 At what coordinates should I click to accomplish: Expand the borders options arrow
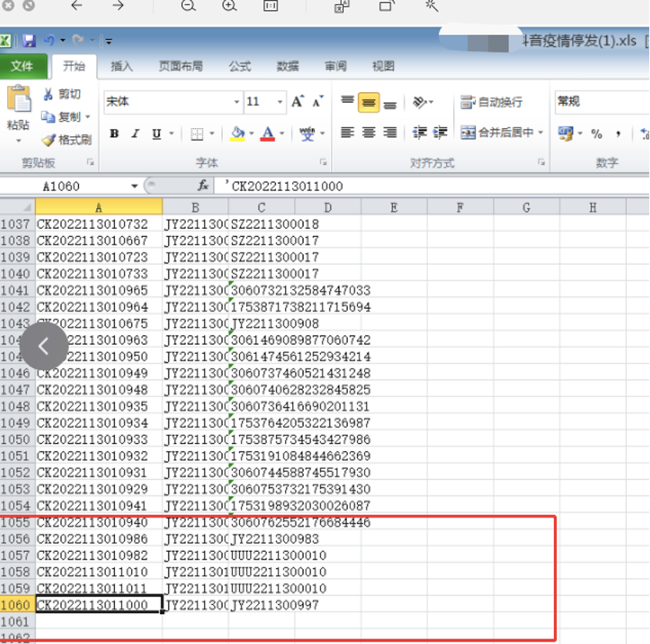[212, 134]
